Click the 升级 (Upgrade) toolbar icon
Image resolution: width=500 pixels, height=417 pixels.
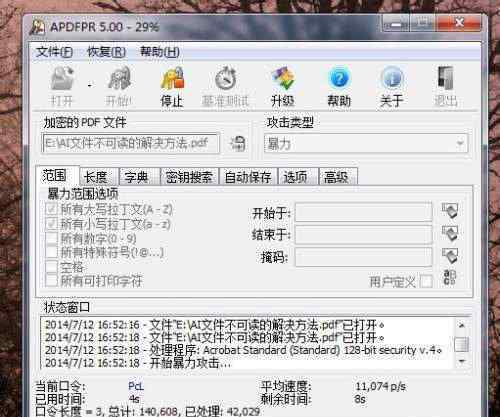pos(283,78)
